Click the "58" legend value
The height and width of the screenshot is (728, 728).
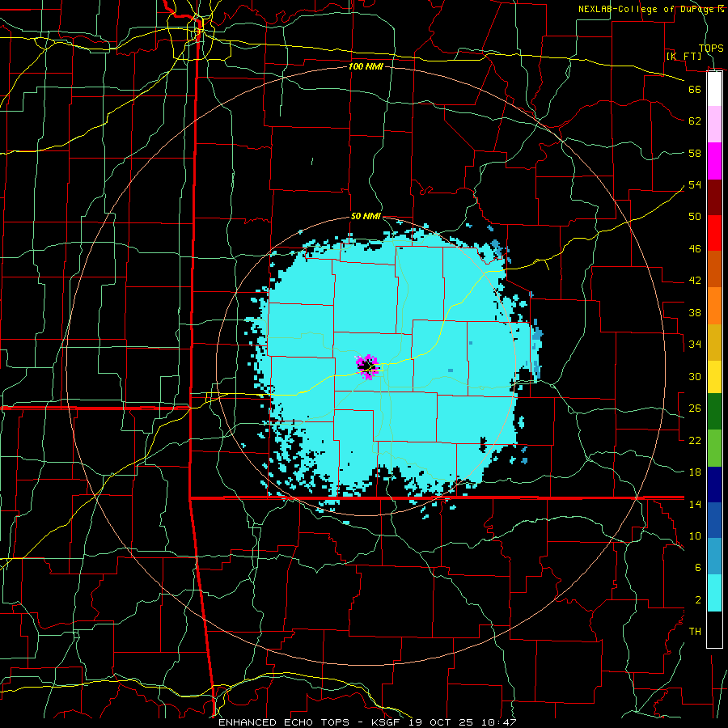coord(695,153)
